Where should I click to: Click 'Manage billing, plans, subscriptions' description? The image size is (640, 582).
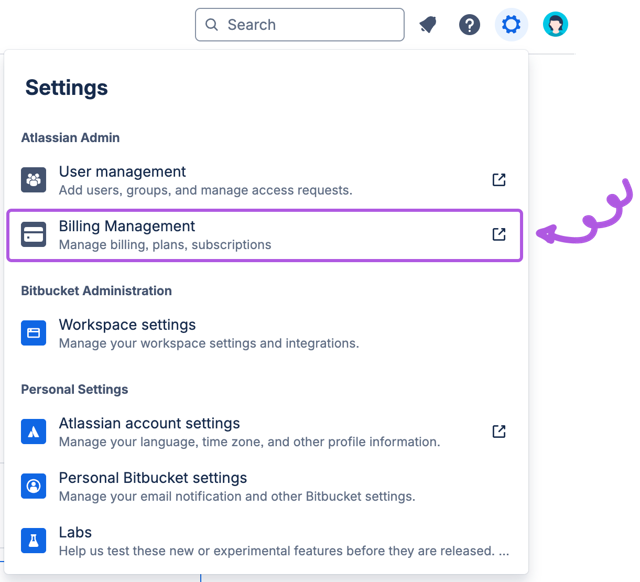tap(165, 245)
